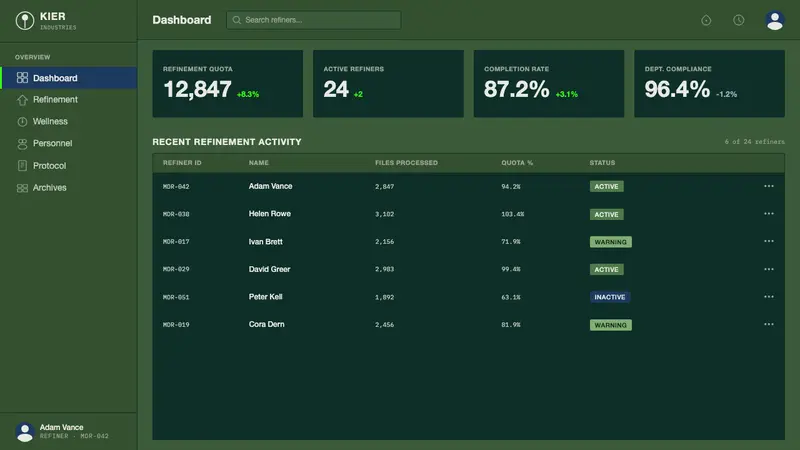This screenshot has width=800, height=450.
Task: Click the name Helen Rowe
Action: [x=270, y=214]
